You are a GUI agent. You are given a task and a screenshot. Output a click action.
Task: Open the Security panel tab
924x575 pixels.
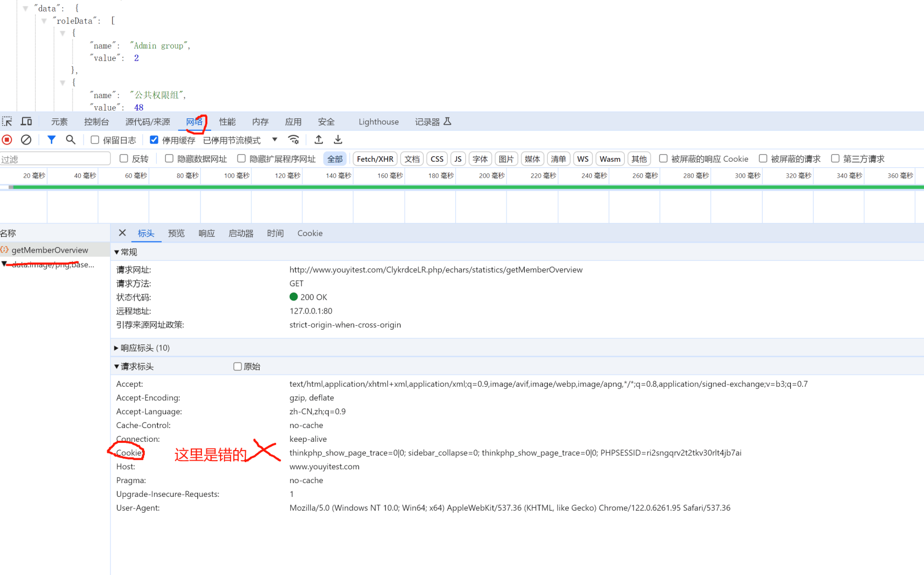(326, 122)
